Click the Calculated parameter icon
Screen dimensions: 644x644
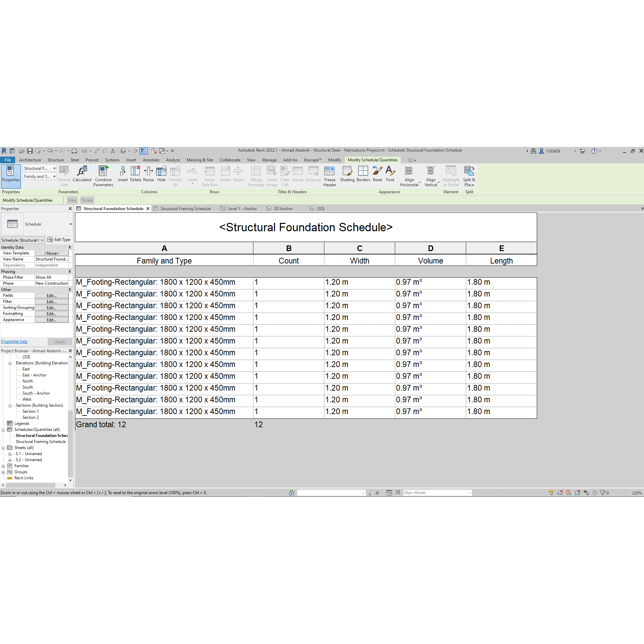click(x=82, y=171)
